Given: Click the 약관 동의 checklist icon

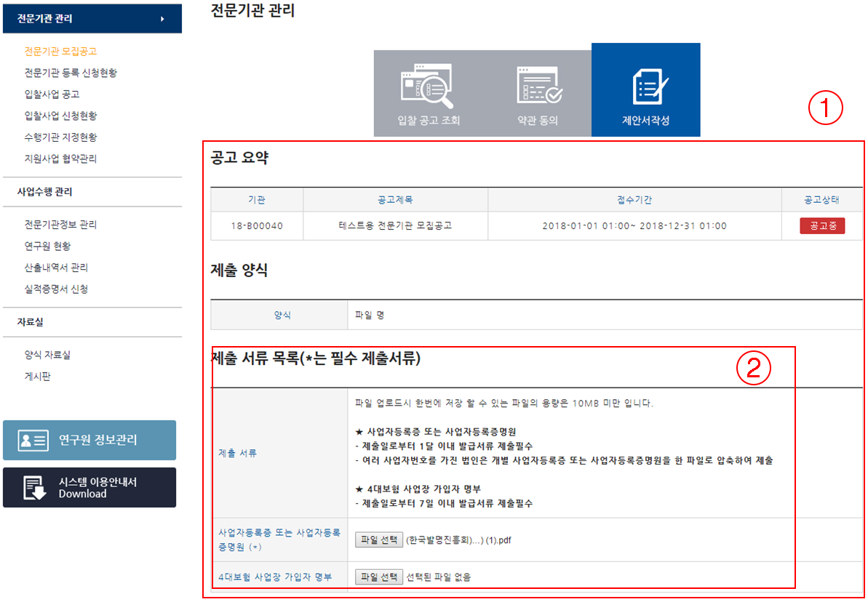Looking at the screenshot, I should coord(538,86).
